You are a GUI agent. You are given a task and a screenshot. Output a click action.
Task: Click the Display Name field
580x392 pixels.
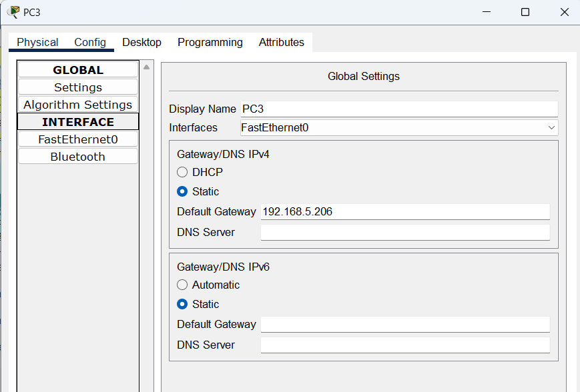pos(398,109)
